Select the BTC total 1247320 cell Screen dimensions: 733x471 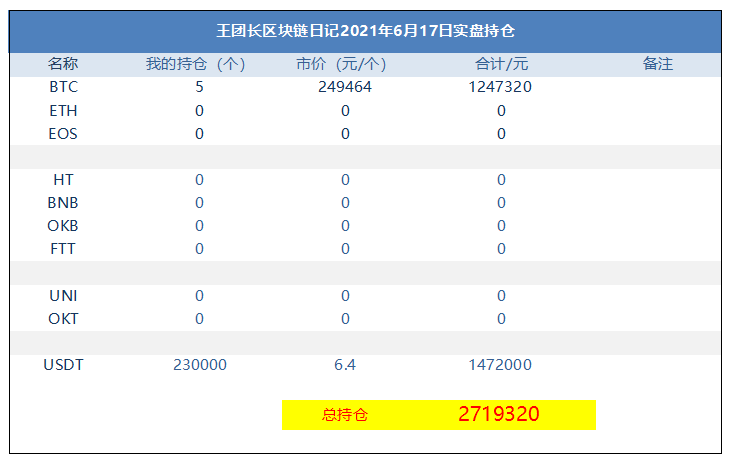pos(500,87)
